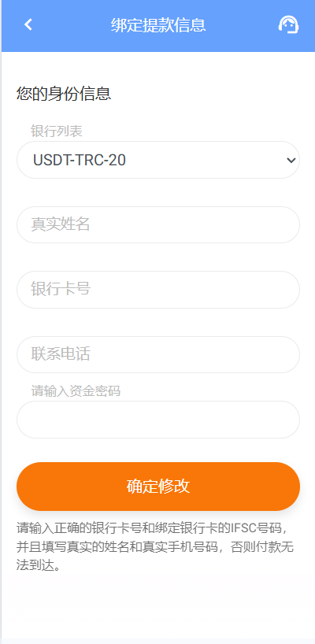Tap the 联系电话 placeholder text
This screenshot has height=644, width=315.
61,354
